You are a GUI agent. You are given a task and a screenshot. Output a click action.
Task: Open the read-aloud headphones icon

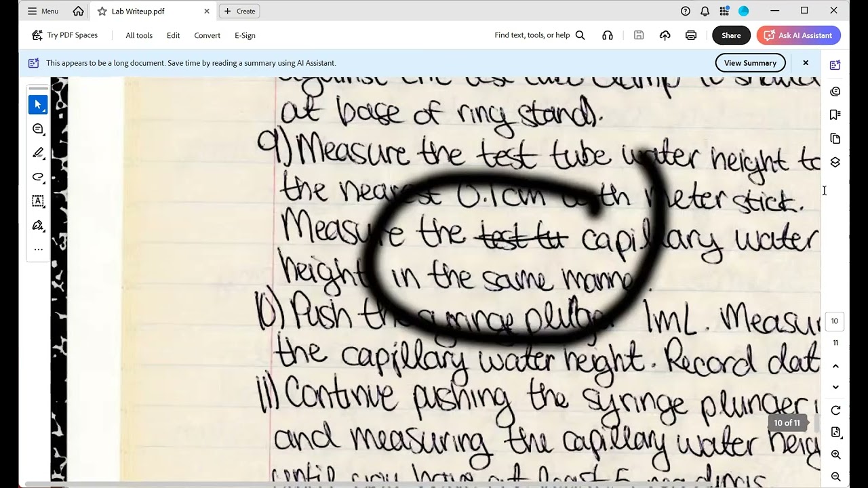point(608,35)
